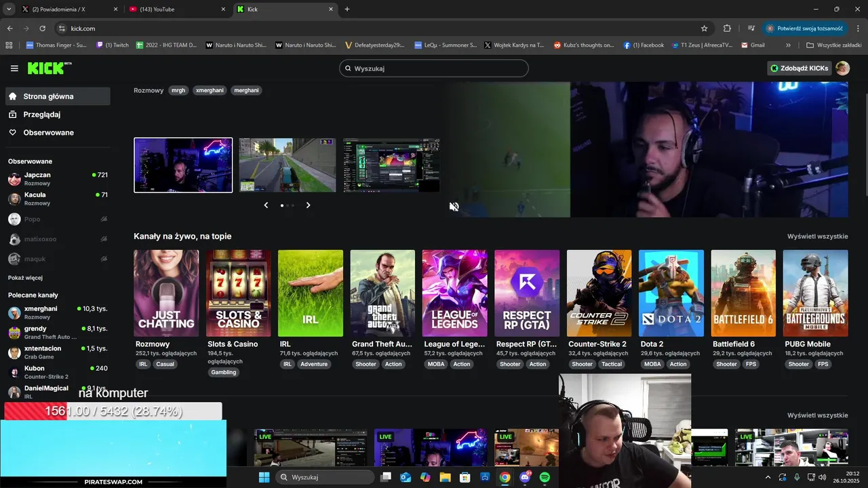Click Potwierdź swoją tożsamość profile button
Image resolution: width=868 pixels, height=488 pixels.
point(806,28)
